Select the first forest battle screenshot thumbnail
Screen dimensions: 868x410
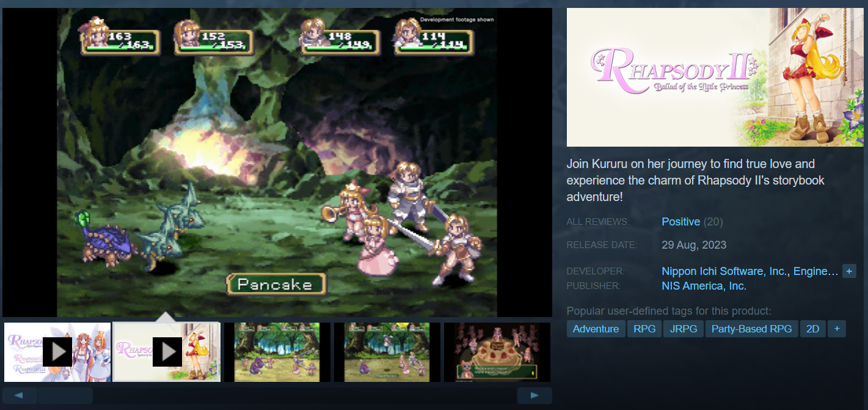277,352
